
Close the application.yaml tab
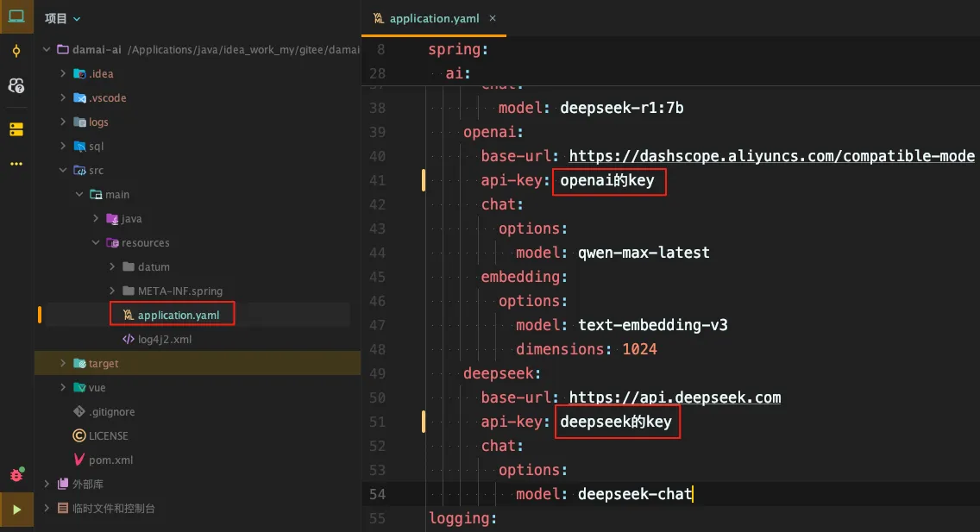(493, 18)
